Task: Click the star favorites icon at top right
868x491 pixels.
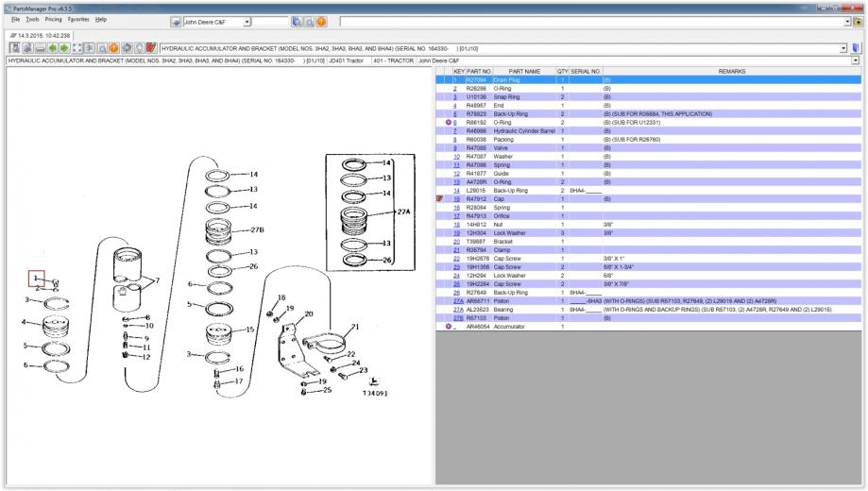Action: pyautogui.click(x=857, y=21)
